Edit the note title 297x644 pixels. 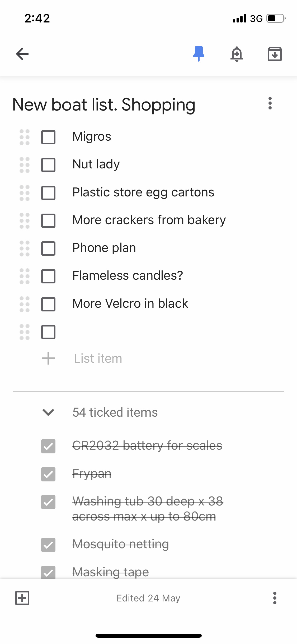point(104,105)
